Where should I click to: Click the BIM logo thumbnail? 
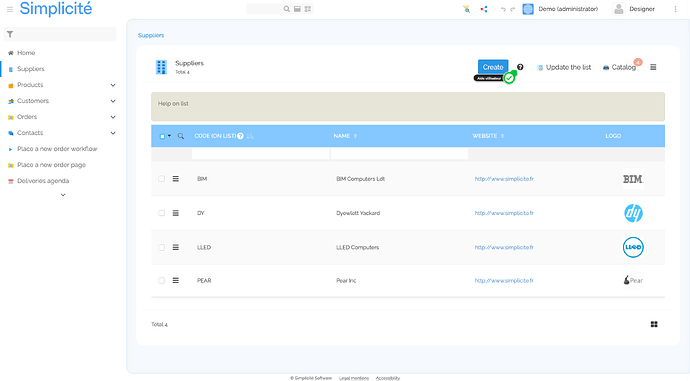point(633,179)
